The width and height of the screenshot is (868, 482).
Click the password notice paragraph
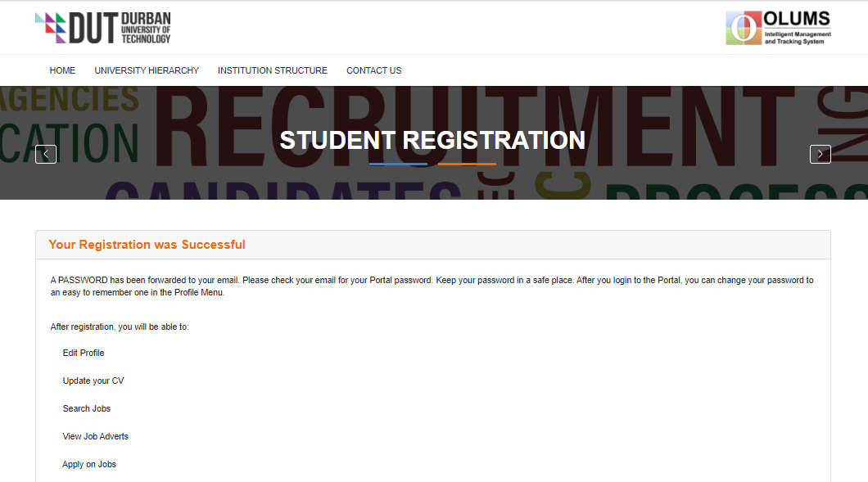[432, 286]
